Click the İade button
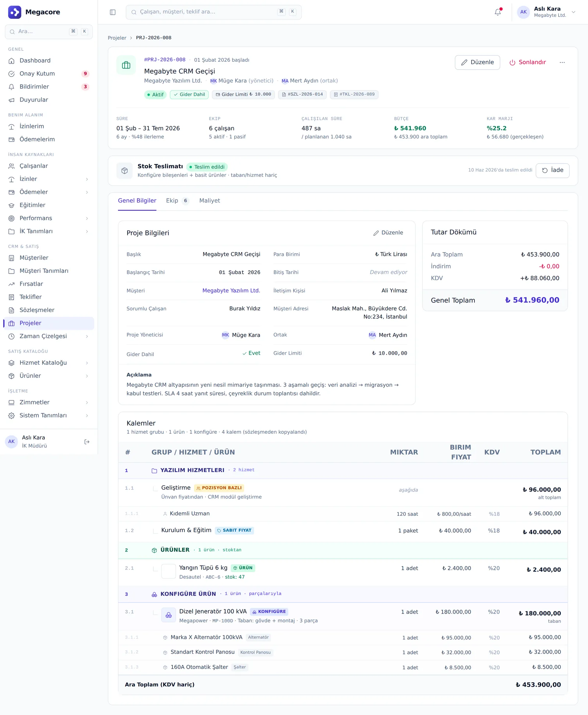This screenshot has height=715, width=588. click(553, 171)
